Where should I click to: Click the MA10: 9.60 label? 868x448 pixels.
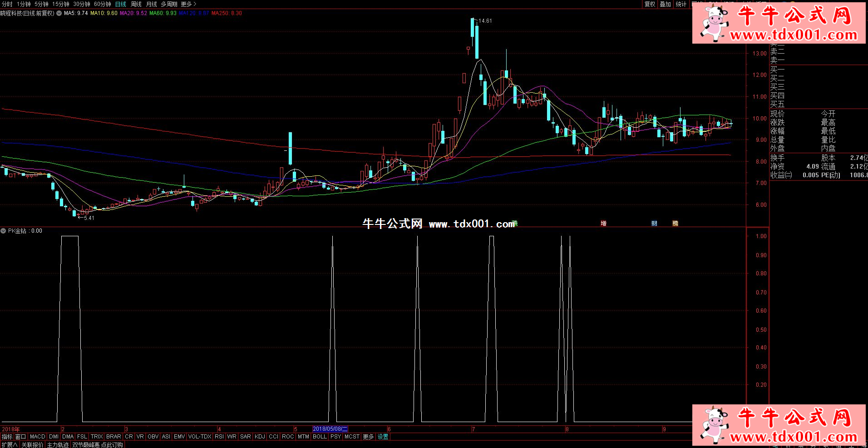point(104,13)
